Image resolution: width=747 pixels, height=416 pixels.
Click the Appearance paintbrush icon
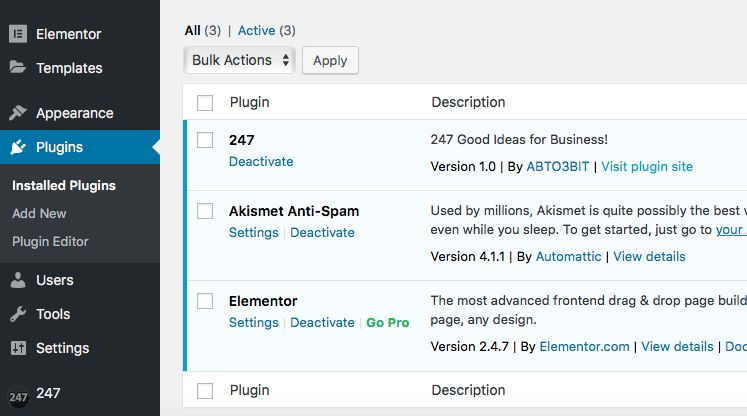(x=18, y=113)
